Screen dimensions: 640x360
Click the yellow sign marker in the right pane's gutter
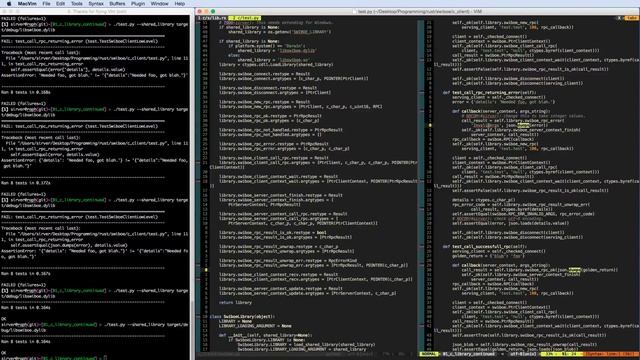pyautogui.click(x=430, y=125)
